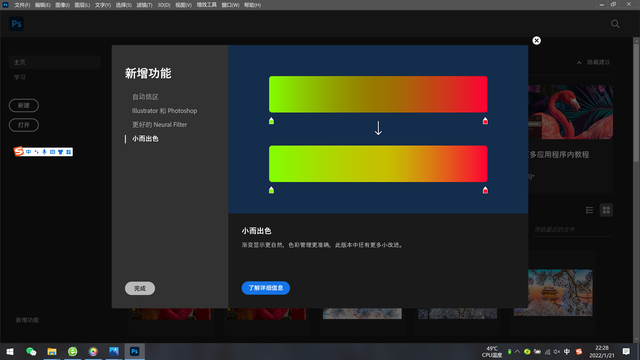640x360 pixels.
Task: Open WeChat from the taskbar
Action: click(31, 351)
